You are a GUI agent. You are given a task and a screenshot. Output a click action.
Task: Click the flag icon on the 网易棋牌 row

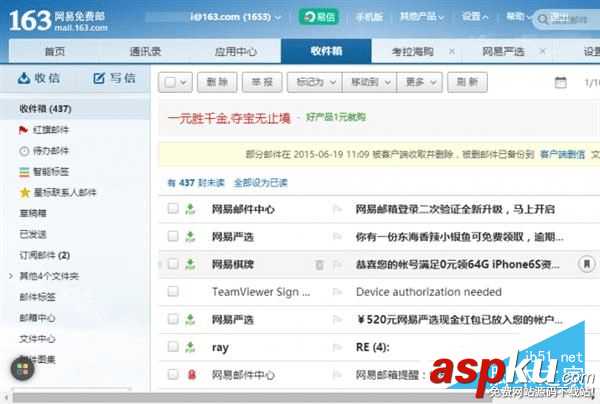(337, 264)
